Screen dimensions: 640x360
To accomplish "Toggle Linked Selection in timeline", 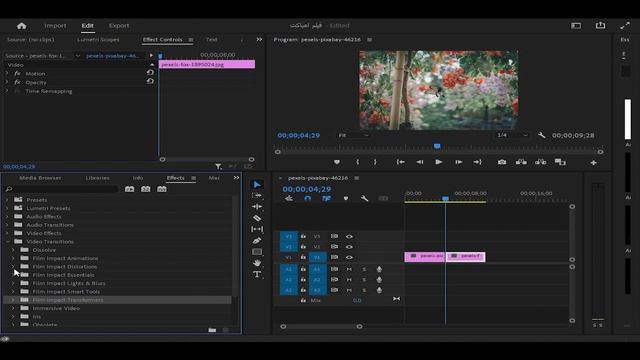I will (326, 198).
